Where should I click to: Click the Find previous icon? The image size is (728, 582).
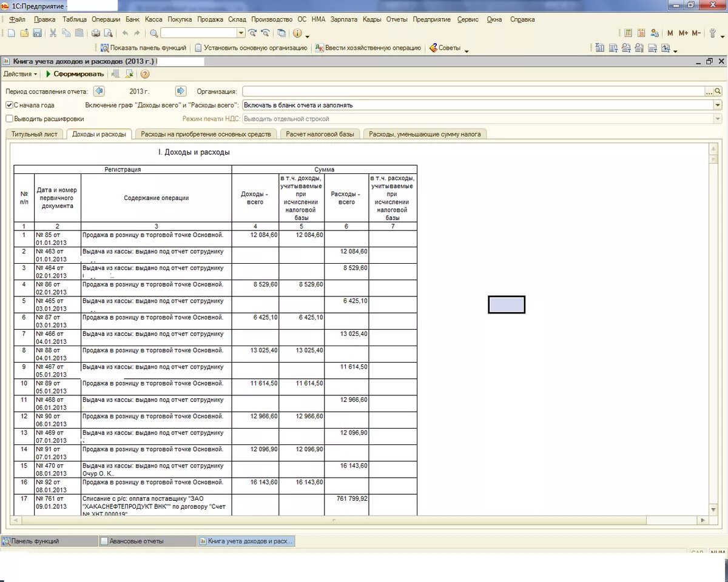(x=265, y=33)
